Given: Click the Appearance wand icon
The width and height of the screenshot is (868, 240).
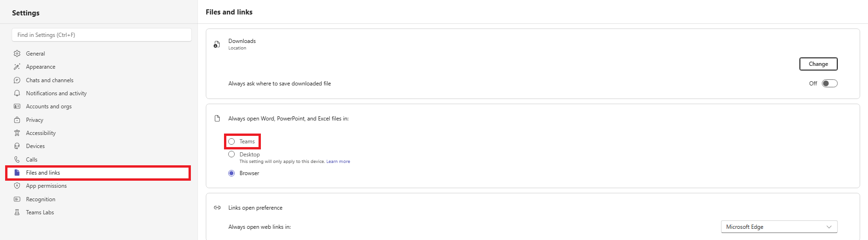Looking at the screenshot, I should (x=17, y=67).
